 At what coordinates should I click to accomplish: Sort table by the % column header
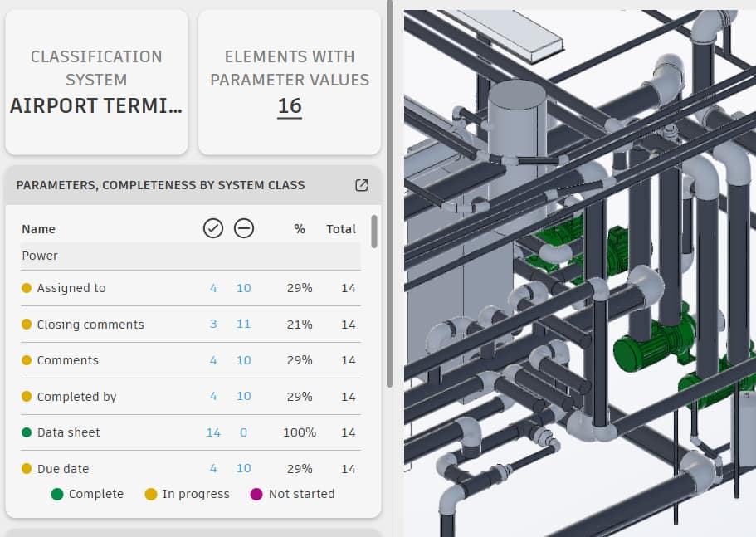(300, 229)
